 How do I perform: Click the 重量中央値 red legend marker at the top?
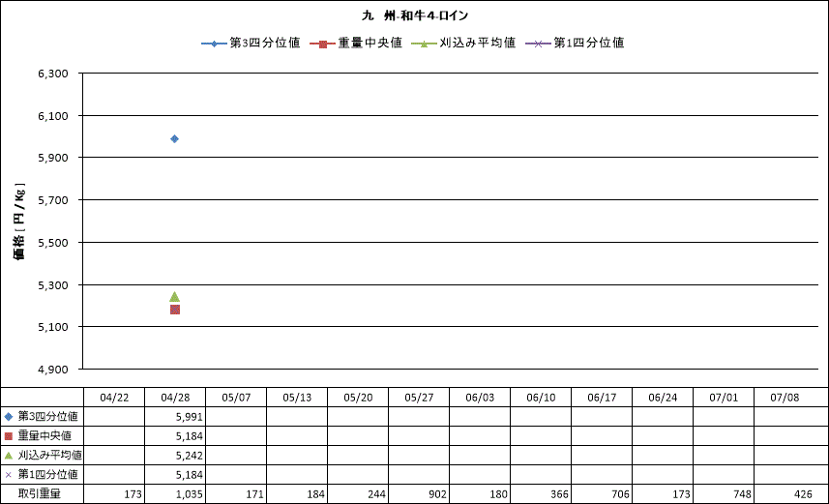[322, 44]
